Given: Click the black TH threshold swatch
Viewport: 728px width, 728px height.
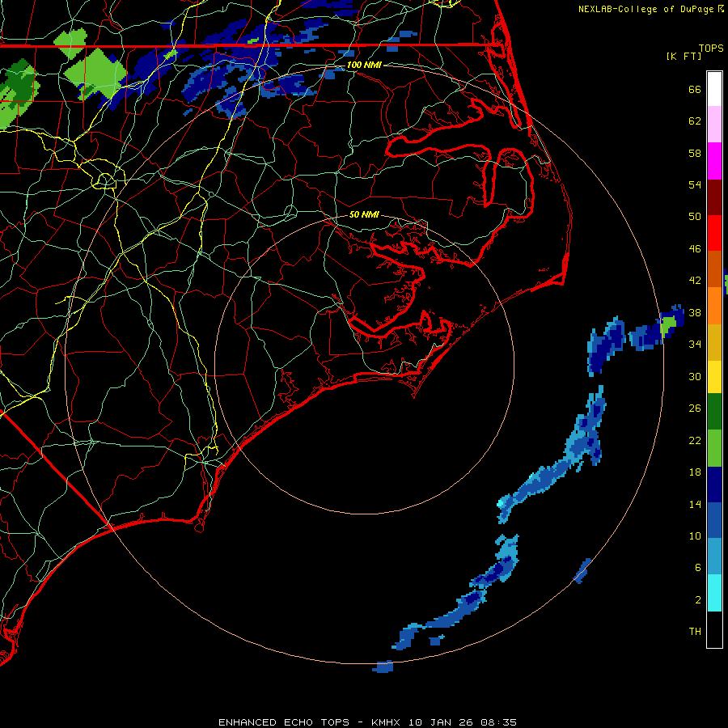Looking at the screenshot, I should click(714, 629).
